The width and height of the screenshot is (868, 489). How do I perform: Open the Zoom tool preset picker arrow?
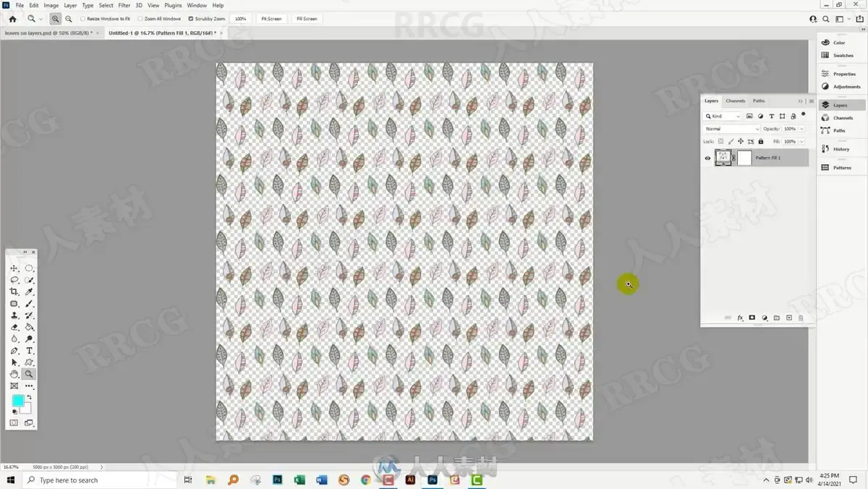point(41,19)
